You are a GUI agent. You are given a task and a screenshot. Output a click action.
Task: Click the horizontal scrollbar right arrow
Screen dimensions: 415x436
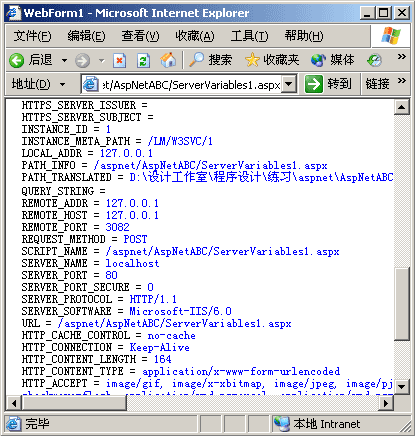[x=386, y=403]
